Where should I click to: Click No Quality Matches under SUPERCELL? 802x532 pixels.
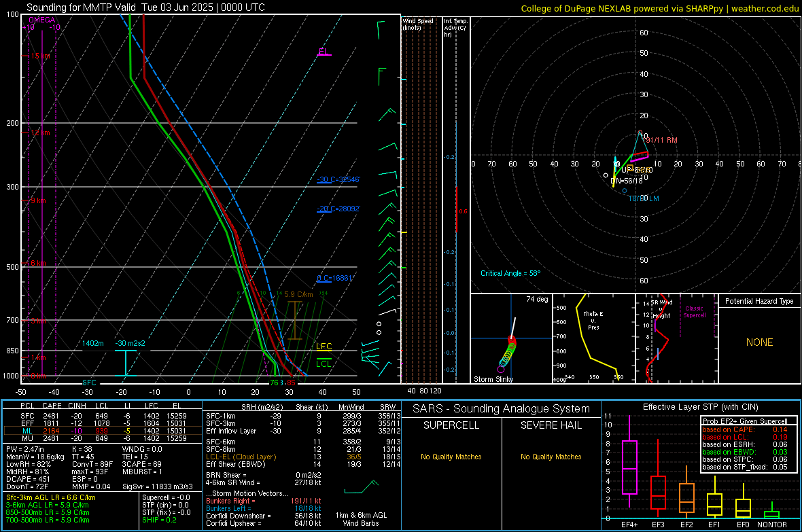pyautogui.click(x=451, y=457)
